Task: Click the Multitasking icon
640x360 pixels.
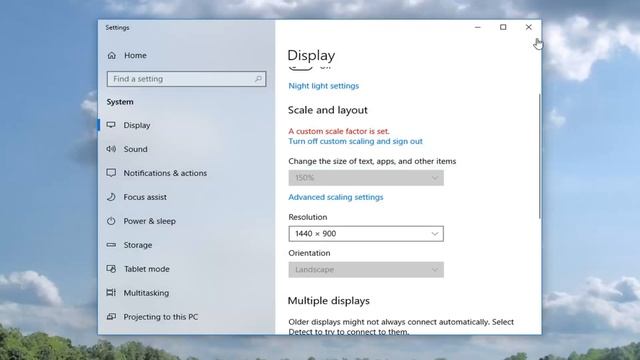Action: pyautogui.click(x=111, y=293)
